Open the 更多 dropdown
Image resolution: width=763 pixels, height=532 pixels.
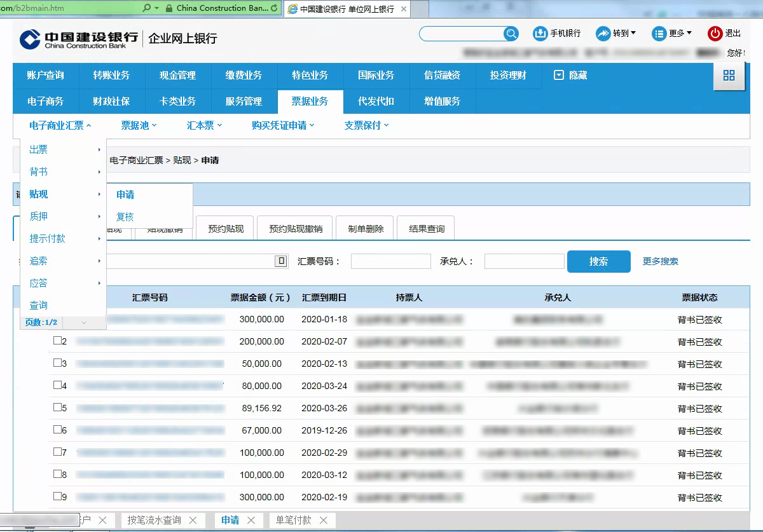(x=671, y=34)
